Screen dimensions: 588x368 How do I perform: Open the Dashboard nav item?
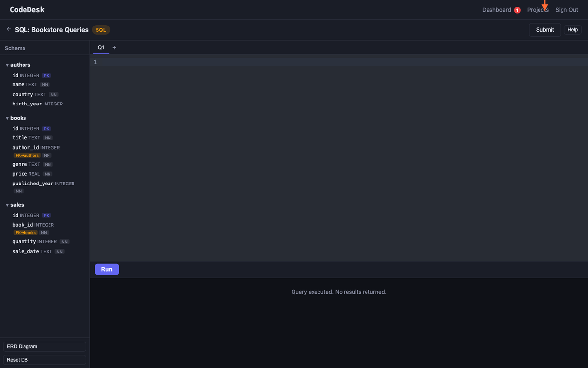pyautogui.click(x=496, y=10)
